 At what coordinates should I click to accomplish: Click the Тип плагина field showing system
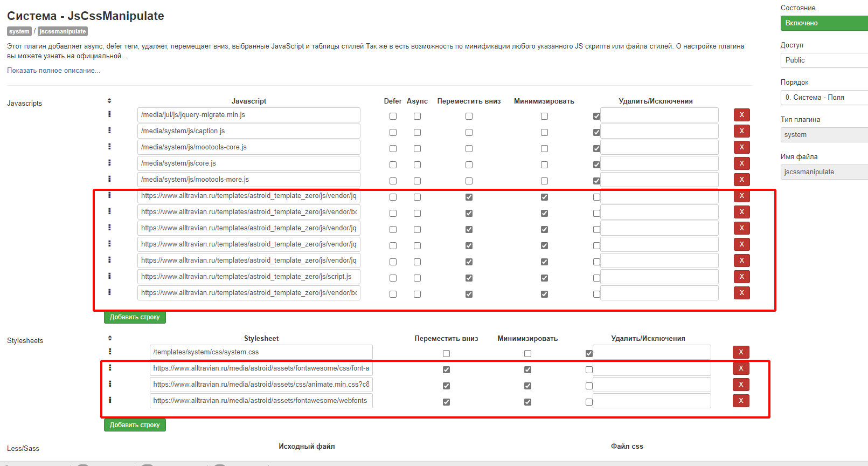point(824,135)
